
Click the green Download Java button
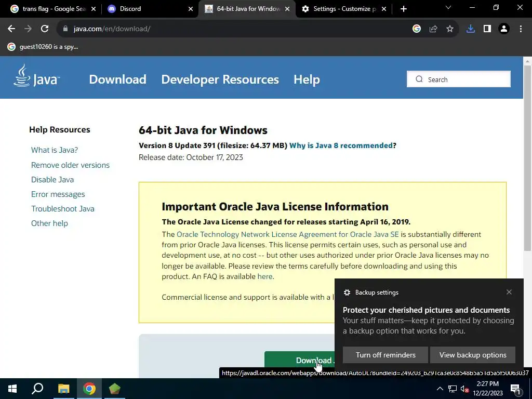point(299,360)
